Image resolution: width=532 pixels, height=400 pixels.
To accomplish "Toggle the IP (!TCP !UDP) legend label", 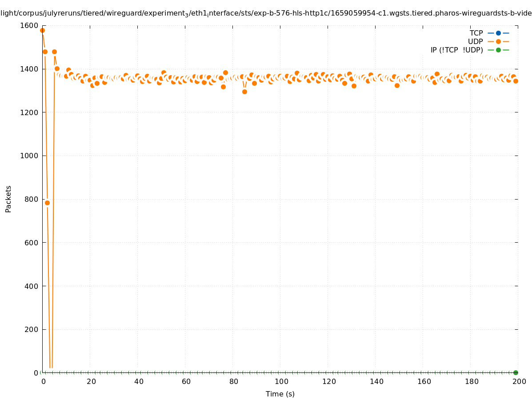I will [456, 50].
